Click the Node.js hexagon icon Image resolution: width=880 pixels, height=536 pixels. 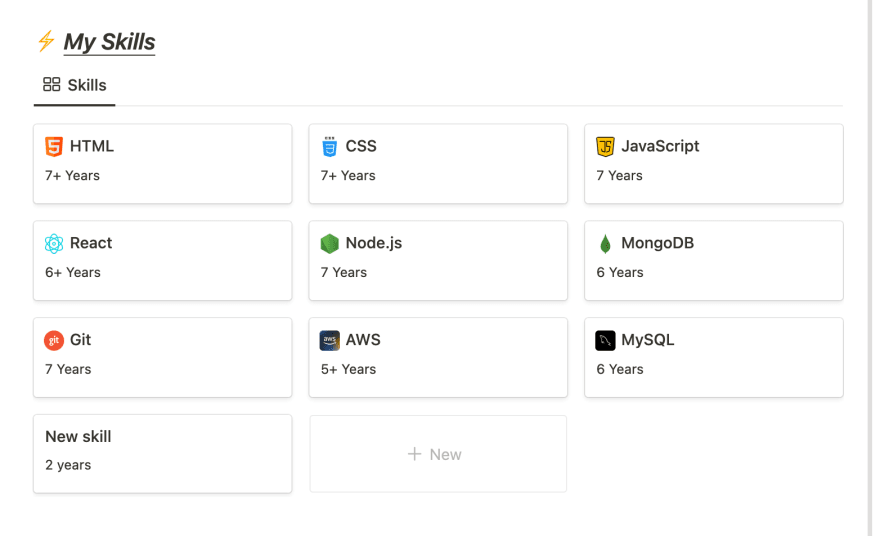point(329,244)
